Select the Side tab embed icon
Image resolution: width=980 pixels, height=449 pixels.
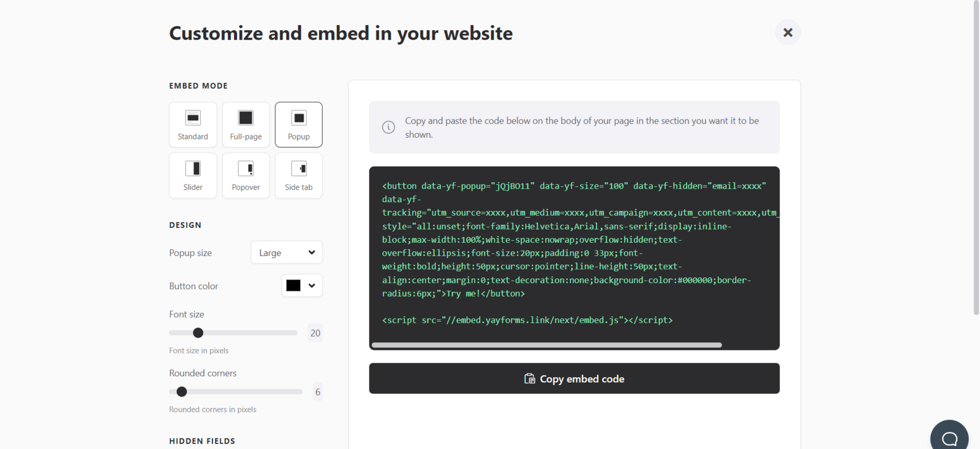click(x=299, y=168)
